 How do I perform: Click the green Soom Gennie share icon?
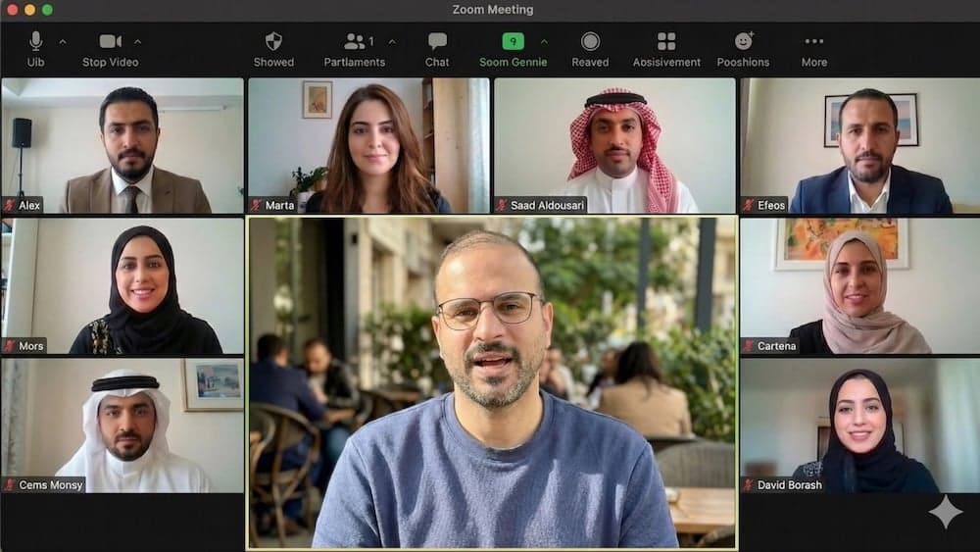click(514, 41)
